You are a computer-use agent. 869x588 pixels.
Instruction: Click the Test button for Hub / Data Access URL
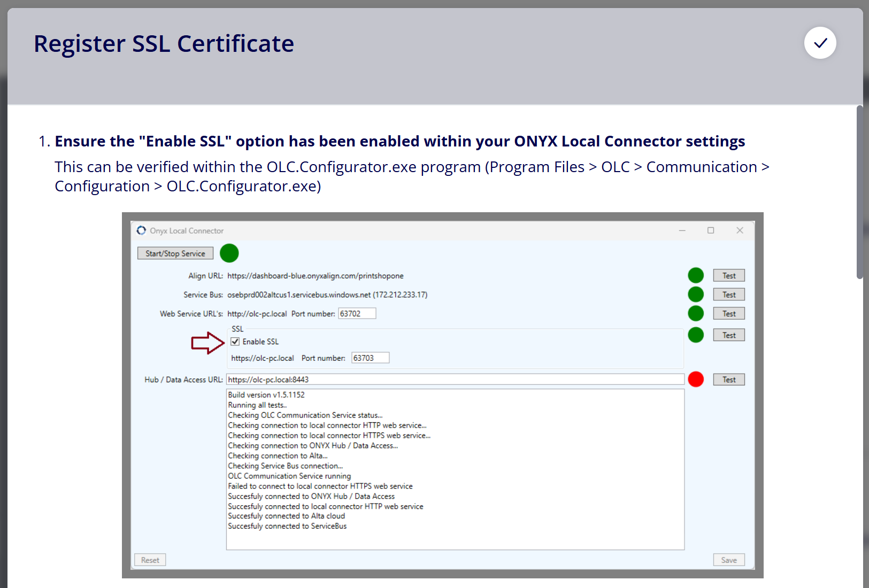pos(729,380)
